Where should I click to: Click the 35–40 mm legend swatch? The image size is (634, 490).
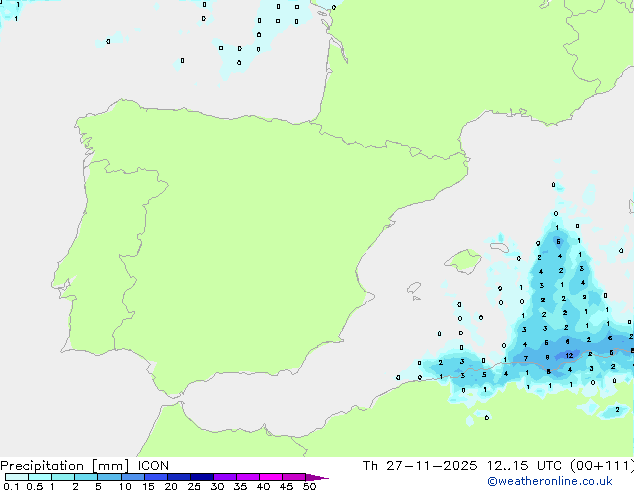pos(248,477)
